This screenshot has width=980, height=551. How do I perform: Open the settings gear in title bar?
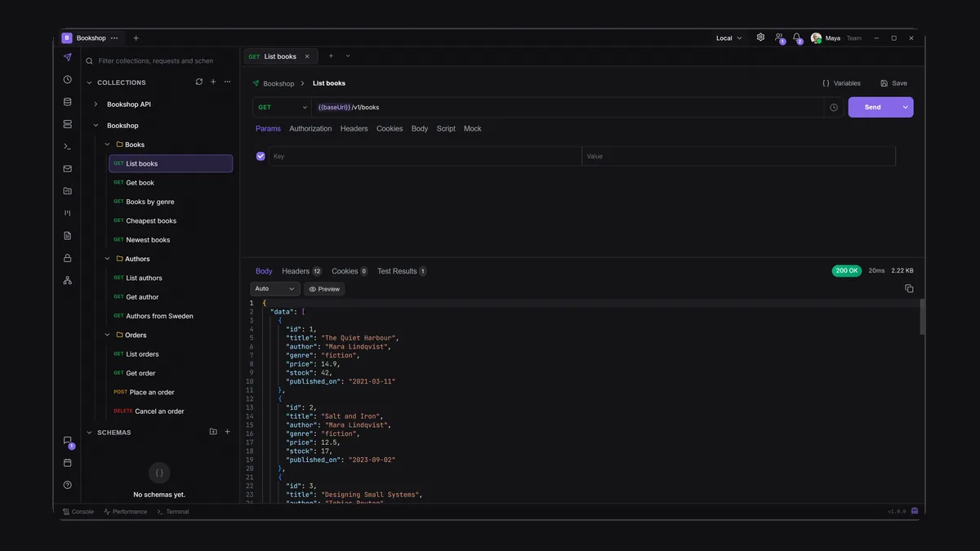760,38
